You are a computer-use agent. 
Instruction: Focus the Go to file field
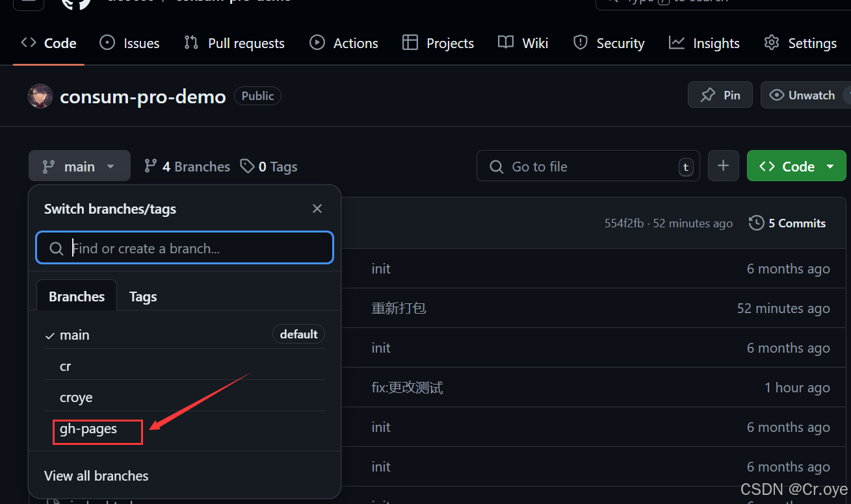pos(588,166)
